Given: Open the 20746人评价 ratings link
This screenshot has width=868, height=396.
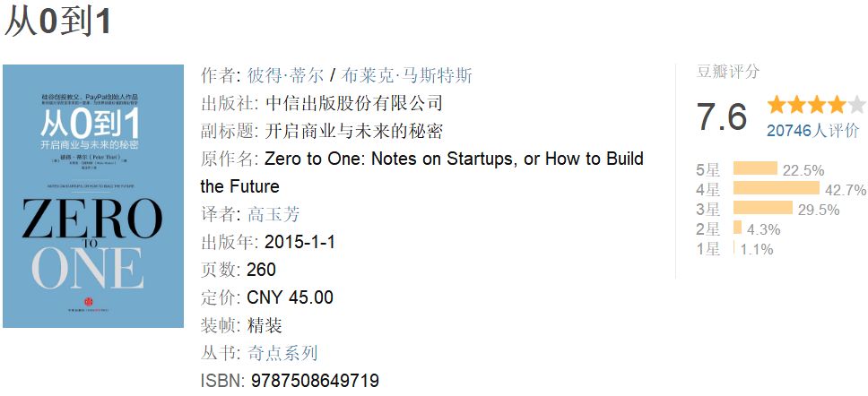Looking at the screenshot, I should 812,131.
